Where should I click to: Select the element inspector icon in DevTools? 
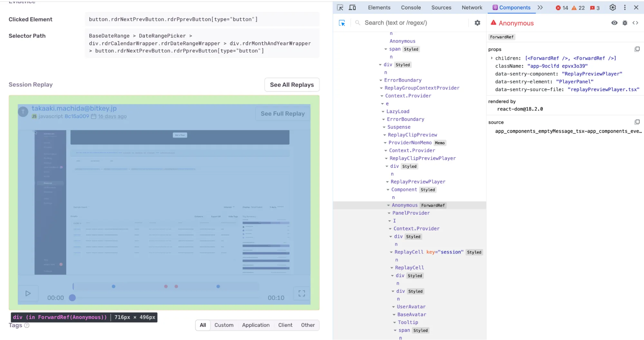click(340, 7)
